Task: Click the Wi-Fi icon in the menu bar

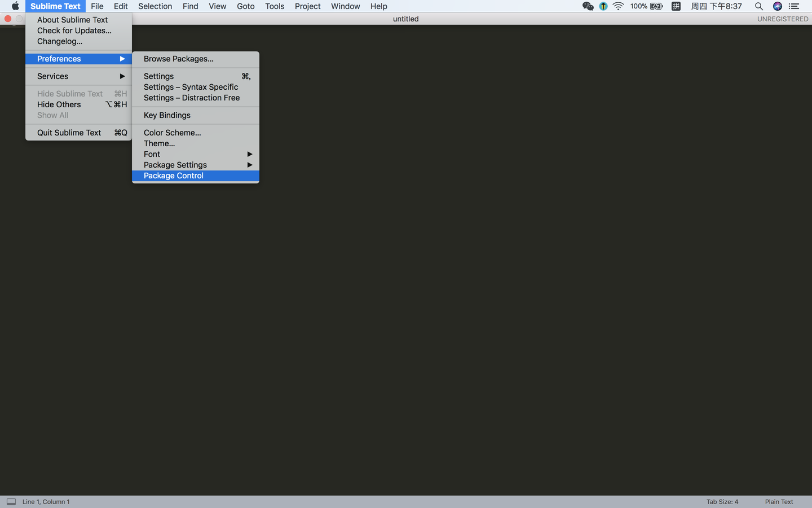Action: pos(618,6)
